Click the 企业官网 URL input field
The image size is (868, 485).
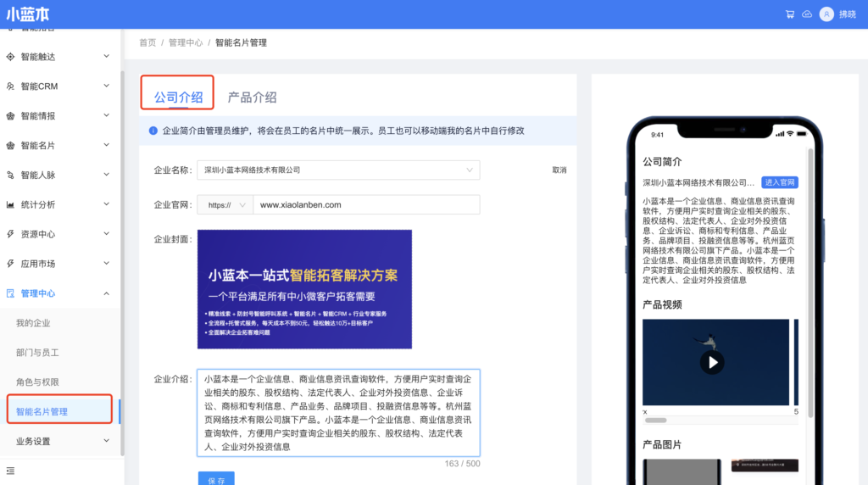pos(366,205)
